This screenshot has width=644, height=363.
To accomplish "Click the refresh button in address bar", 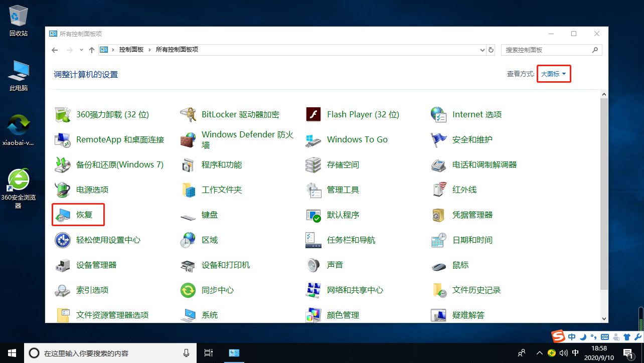I will pyautogui.click(x=491, y=50).
